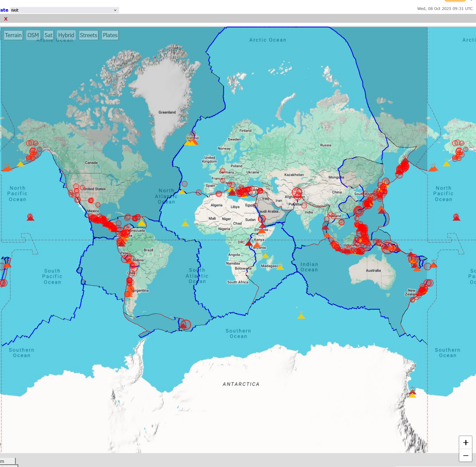This screenshot has width=476, height=467.
Task: Switch map to Sat imagery
Action: click(x=48, y=35)
